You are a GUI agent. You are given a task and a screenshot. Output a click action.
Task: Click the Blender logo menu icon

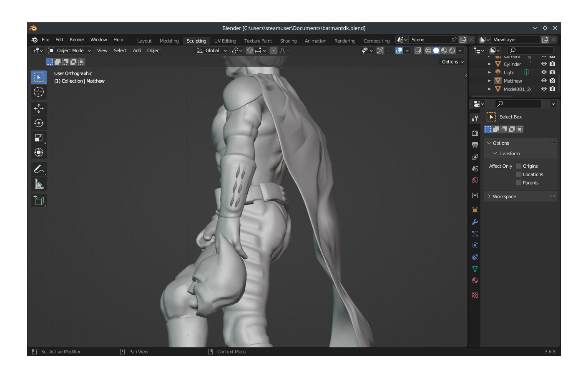34,40
